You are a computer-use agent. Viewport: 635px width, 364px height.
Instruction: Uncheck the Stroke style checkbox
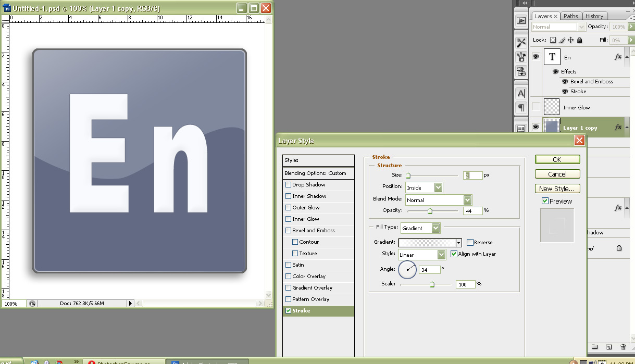pyautogui.click(x=288, y=310)
